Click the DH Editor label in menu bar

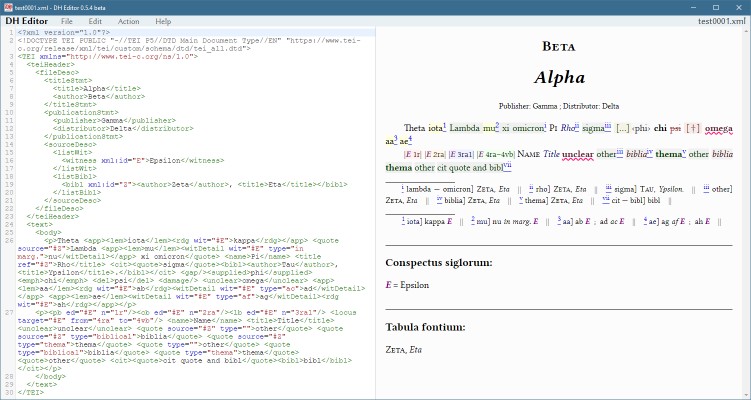click(27, 21)
